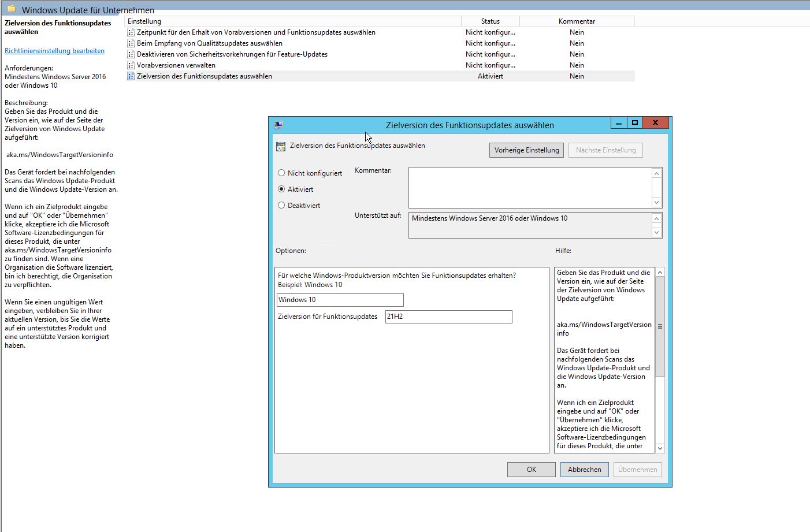
Task: Click inside the Kommentar text area
Action: tap(530, 188)
